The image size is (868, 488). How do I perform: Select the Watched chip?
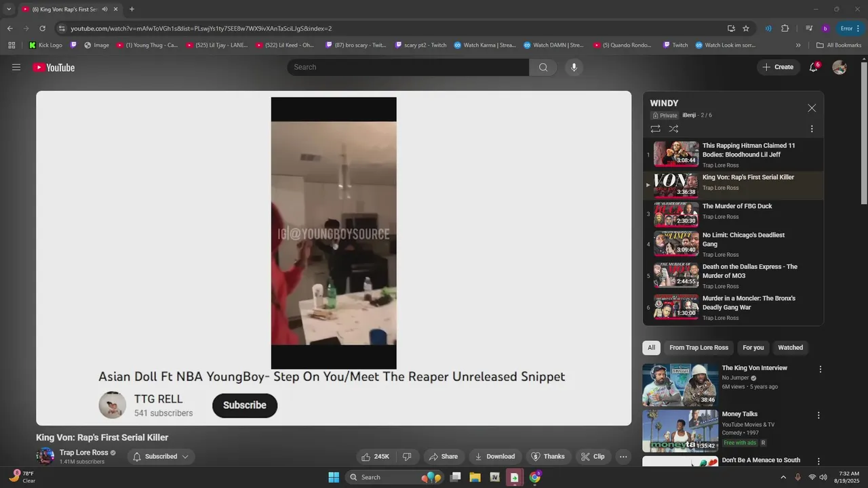[790, 348]
